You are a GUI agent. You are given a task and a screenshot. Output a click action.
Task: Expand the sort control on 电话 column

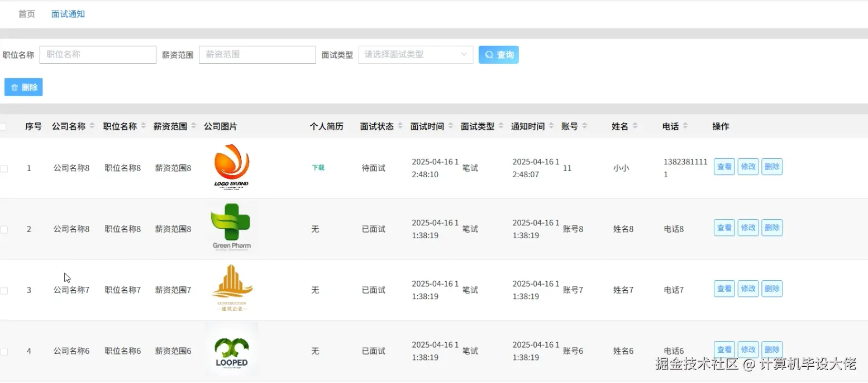point(686,126)
